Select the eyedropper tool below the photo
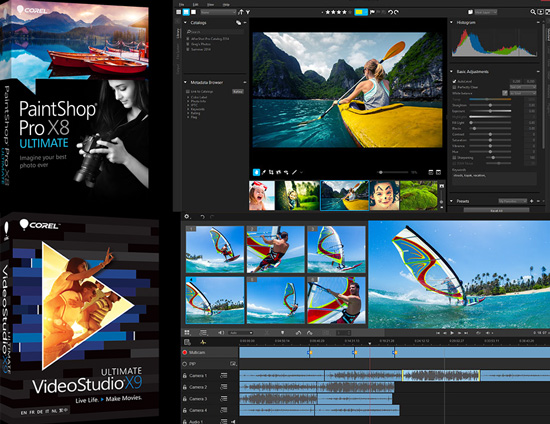 pyautogui.click(x=264, y=172)
